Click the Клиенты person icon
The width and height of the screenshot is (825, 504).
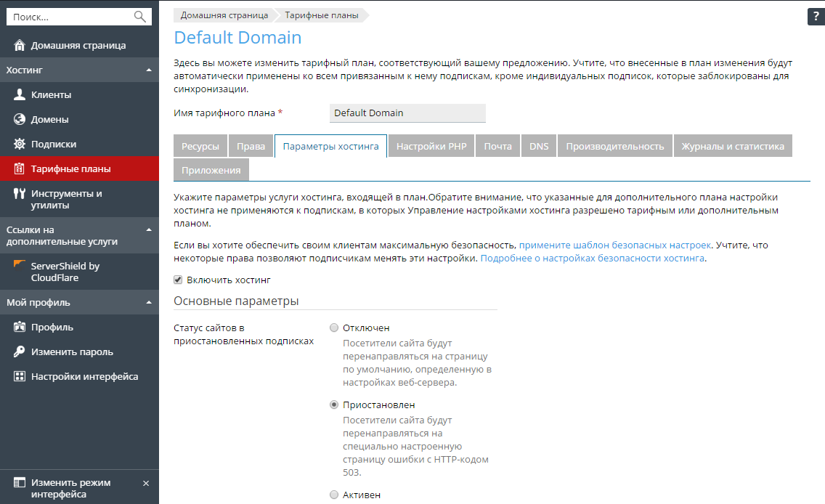point(20,94)
